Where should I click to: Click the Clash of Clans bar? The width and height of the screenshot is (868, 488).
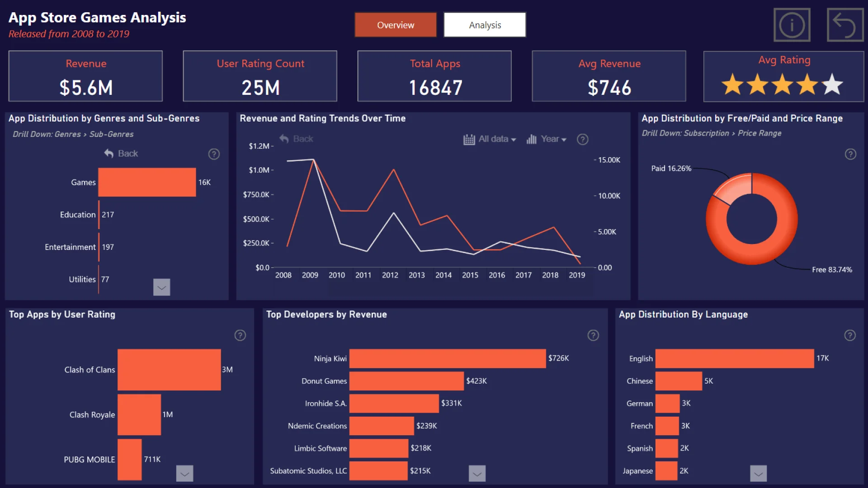(169, 370)
